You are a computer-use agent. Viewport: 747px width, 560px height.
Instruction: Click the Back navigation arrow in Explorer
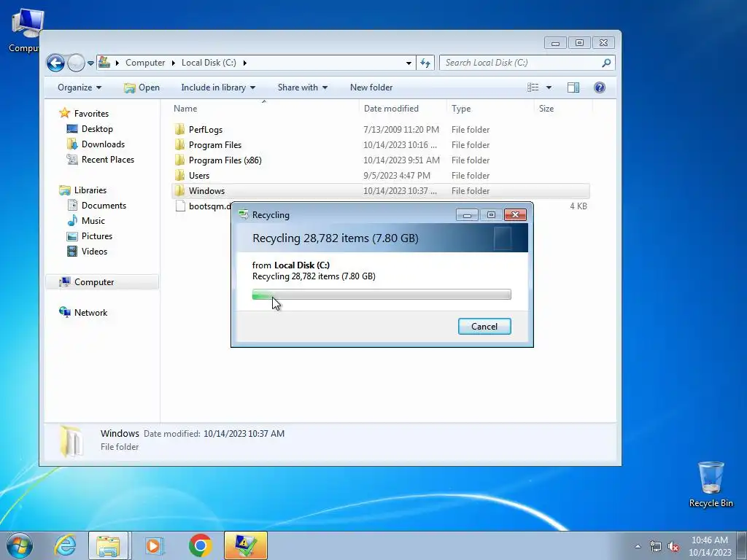coord(55,63)
